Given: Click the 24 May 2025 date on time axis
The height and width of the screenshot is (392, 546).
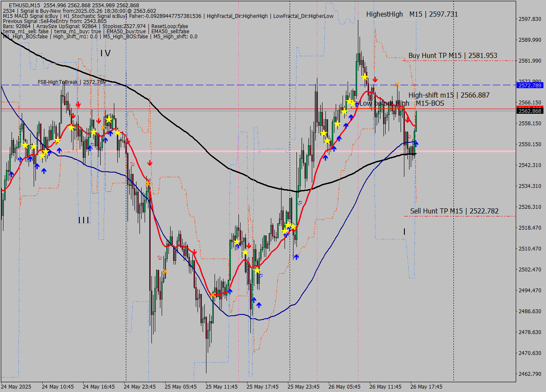Looking at the screenshot, I should [x=16, y=387].
